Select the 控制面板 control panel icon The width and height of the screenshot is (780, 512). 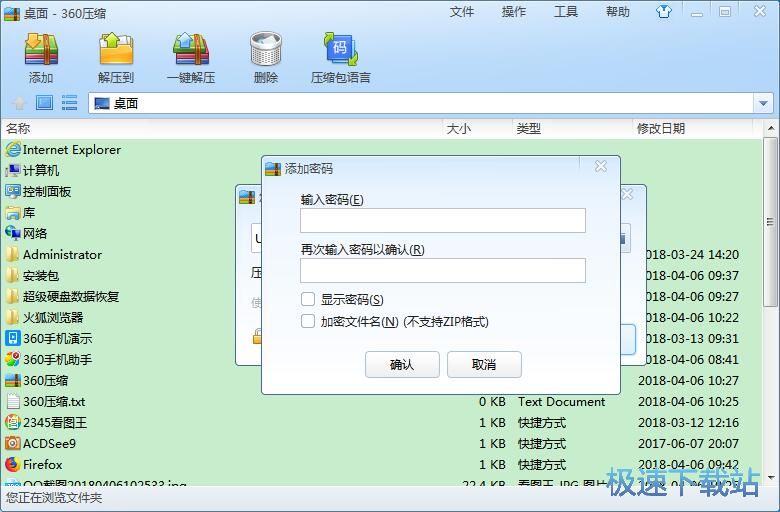[x=13, y=191]
